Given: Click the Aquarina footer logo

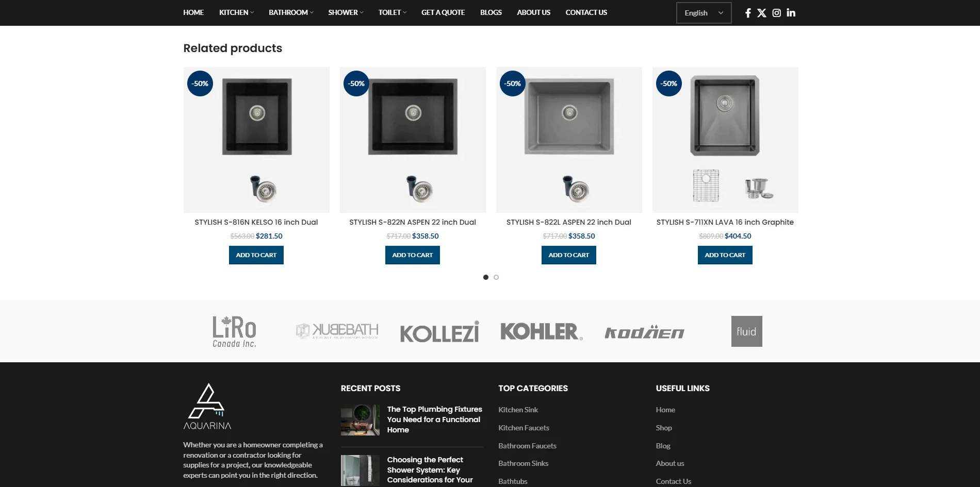Looking at the screenshot, I should [x=207, y=406].
